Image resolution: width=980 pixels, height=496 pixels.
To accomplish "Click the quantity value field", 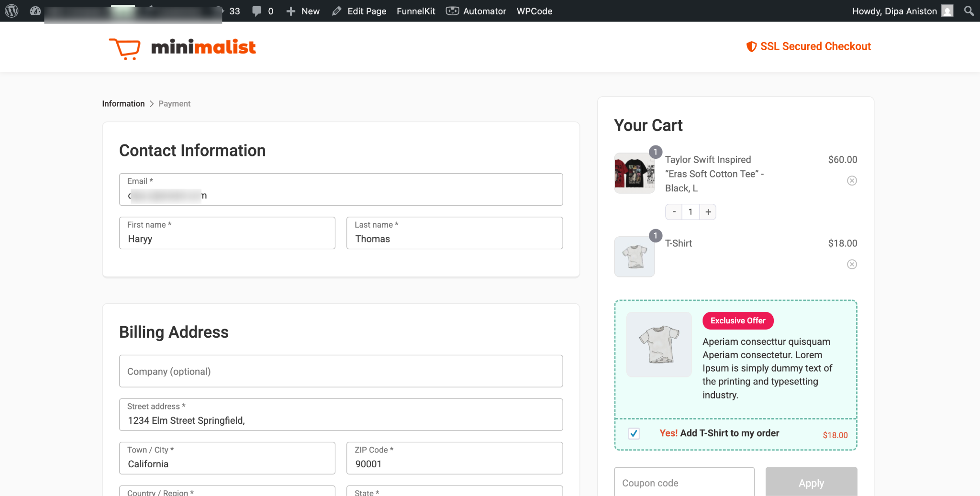I will point(690,212).
